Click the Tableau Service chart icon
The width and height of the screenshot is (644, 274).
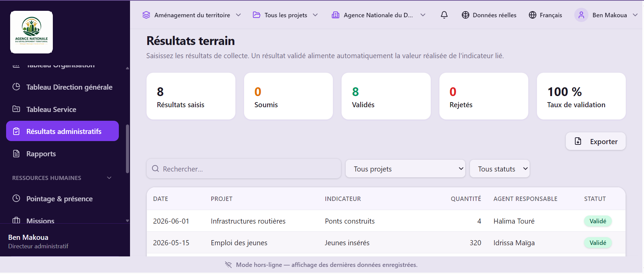[x=16, y=109]
